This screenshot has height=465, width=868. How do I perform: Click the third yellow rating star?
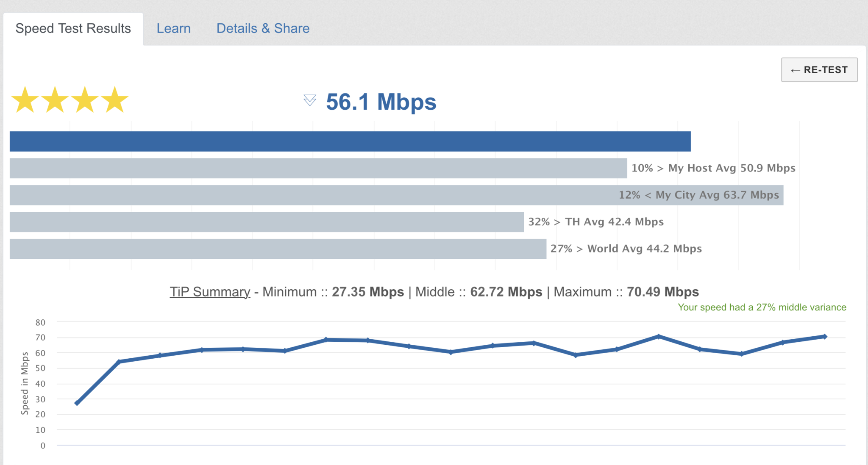tap(85, 100)
